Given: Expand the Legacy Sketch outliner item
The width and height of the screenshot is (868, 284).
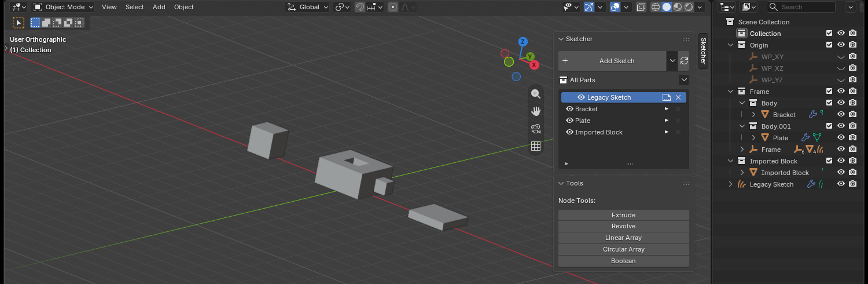Looking at the screenshot, I should click(730, 184).
